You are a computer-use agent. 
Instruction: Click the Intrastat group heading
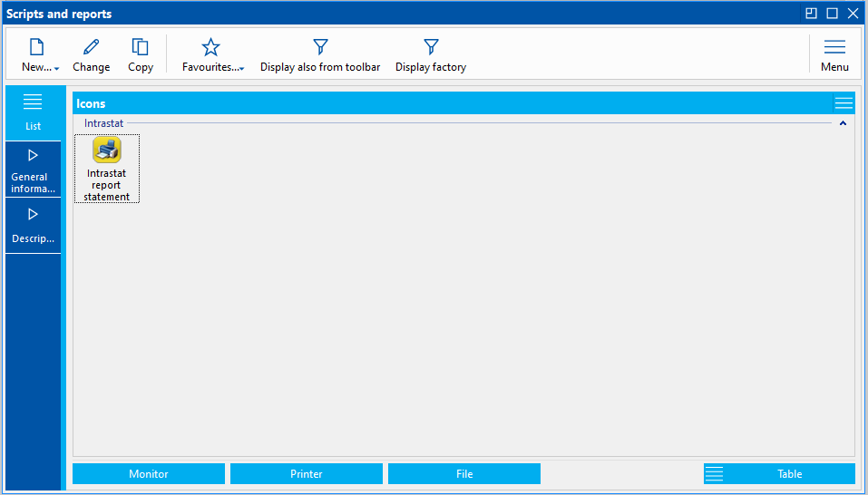click(x=104, y=123)
